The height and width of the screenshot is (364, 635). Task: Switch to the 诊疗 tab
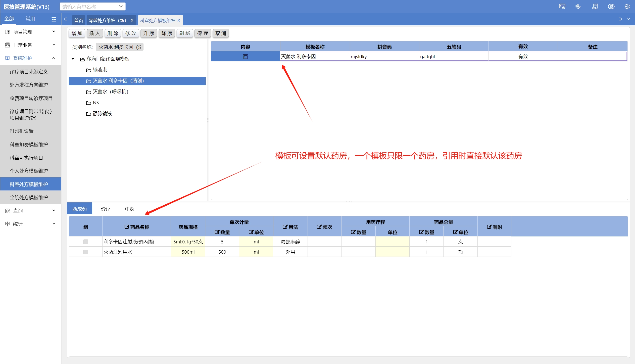(x=105, y=209)
